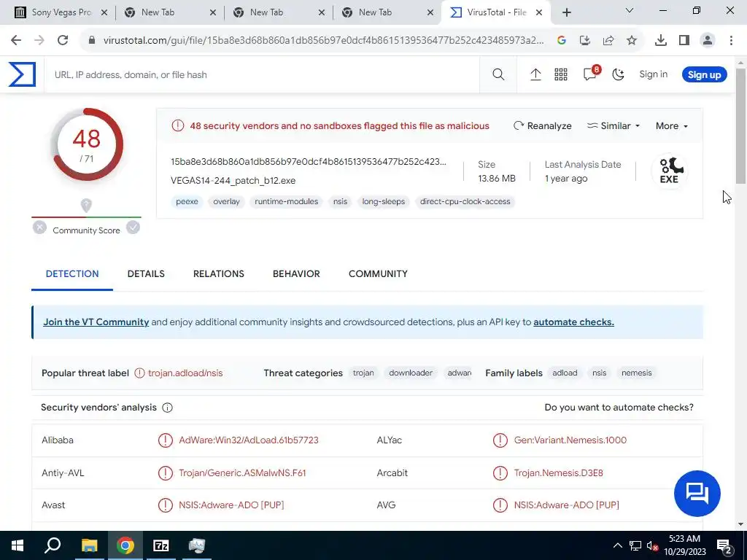Select the nsis file tag
The height and width of the screenshot is (560, 747).
tap(340, 201)
